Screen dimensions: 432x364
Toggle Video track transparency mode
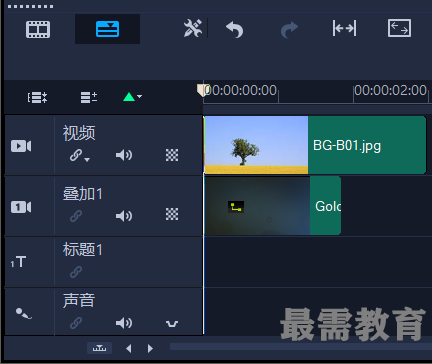coord(172,155)
